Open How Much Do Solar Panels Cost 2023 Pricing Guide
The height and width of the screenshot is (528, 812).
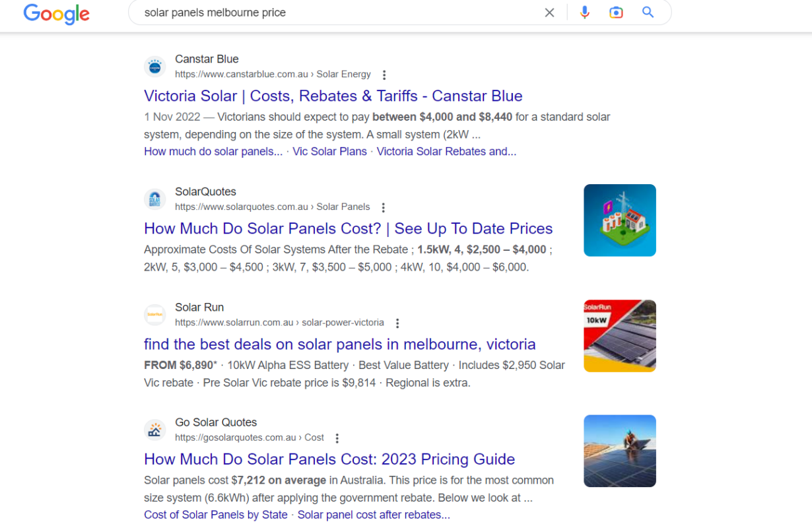click(329, 459)
